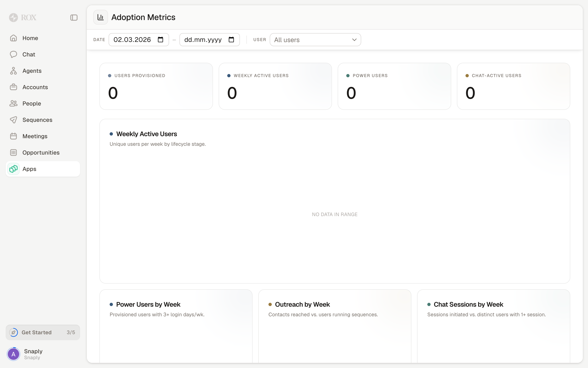
Task: Open the end date calendar picker icon
Action: (231, 39)
